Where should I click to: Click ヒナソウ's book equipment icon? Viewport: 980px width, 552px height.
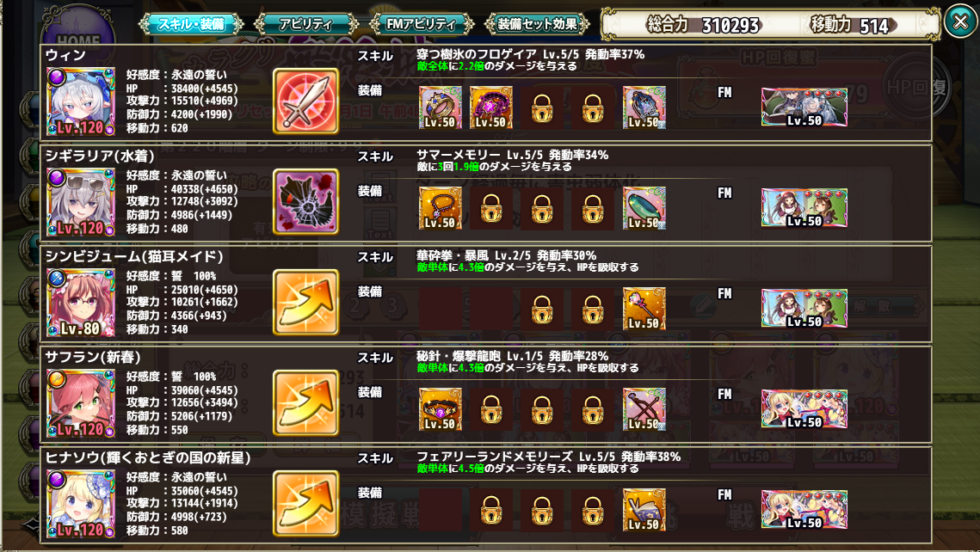pos(644,510)
